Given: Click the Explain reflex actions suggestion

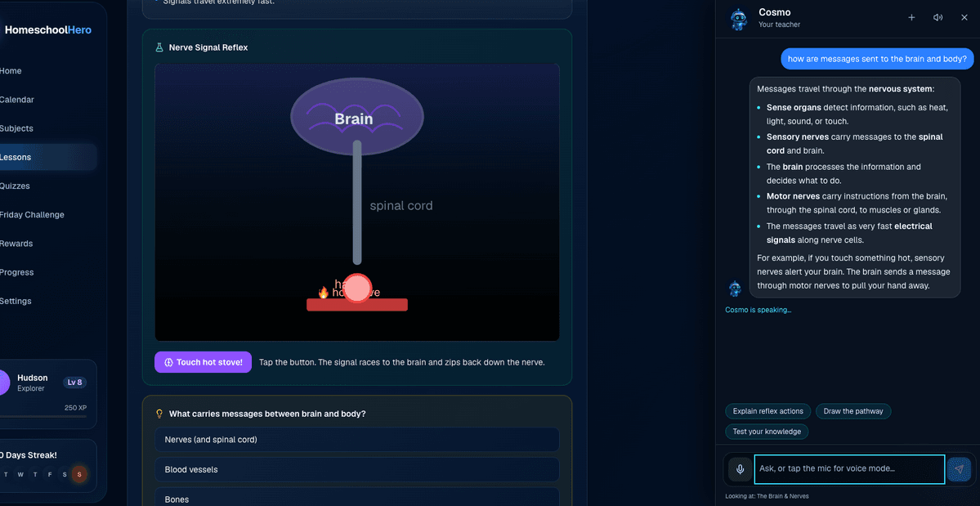Looking at the screenshot, I should [768, 411].
